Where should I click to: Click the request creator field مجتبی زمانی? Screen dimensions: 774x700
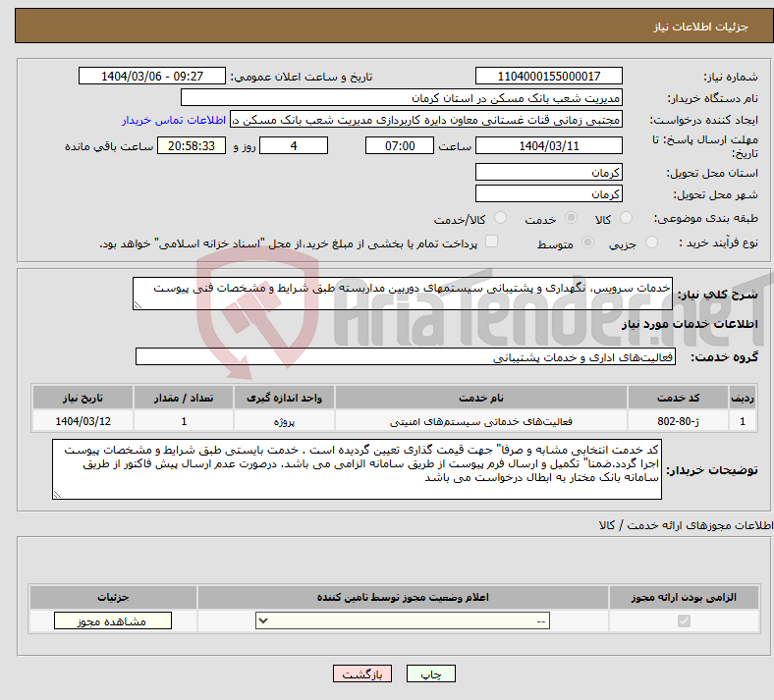pos(426,120)
